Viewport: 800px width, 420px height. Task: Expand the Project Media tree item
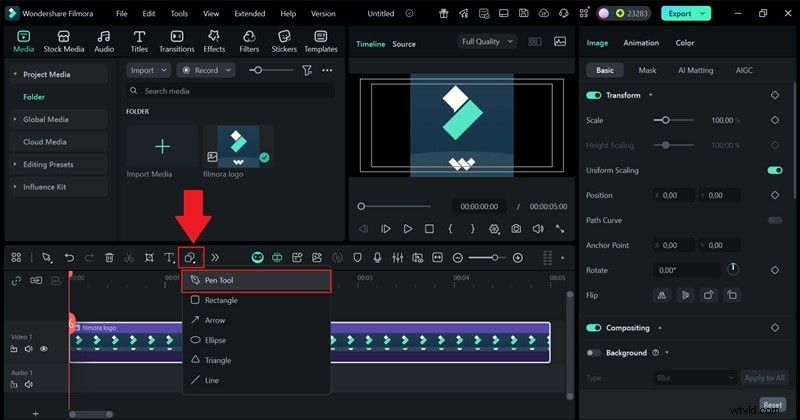(x=15, y=75)
